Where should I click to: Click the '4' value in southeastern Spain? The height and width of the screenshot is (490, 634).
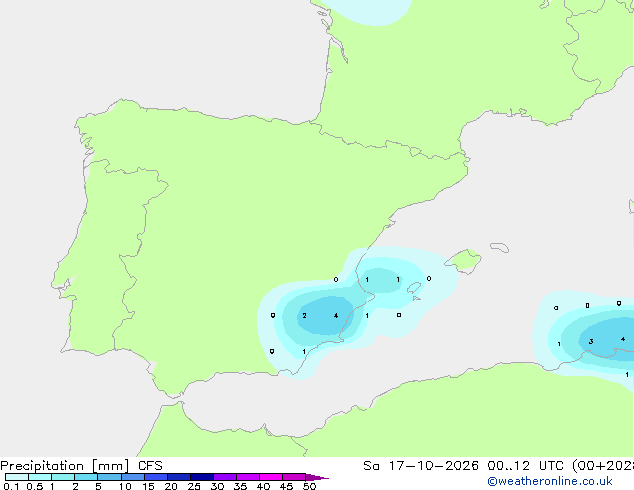coord(336,316)
